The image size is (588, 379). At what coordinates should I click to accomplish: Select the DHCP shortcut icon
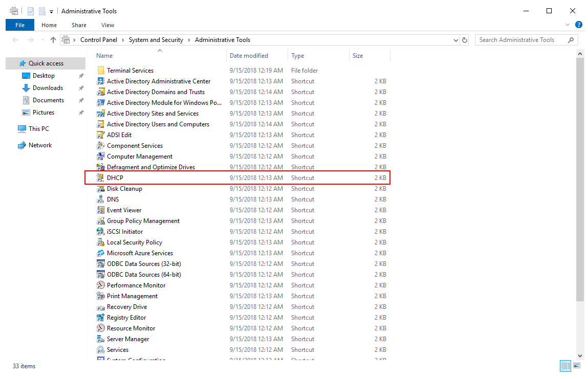coord(100,177)
